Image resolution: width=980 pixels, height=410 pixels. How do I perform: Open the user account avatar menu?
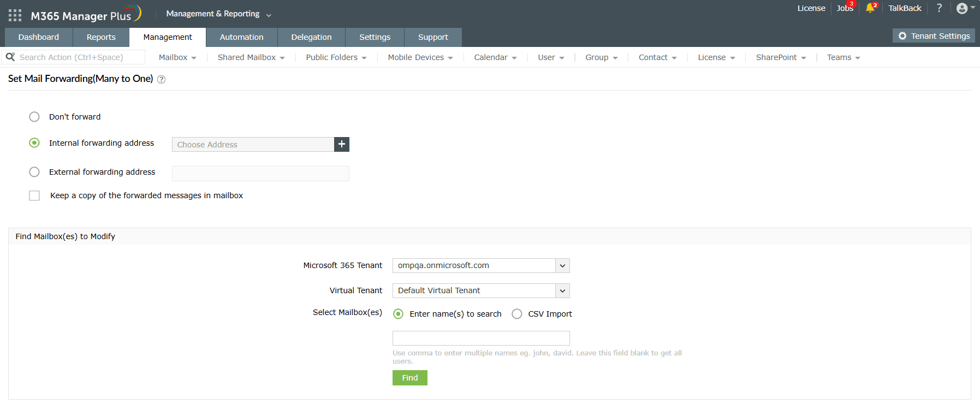[x=965, y=8]
